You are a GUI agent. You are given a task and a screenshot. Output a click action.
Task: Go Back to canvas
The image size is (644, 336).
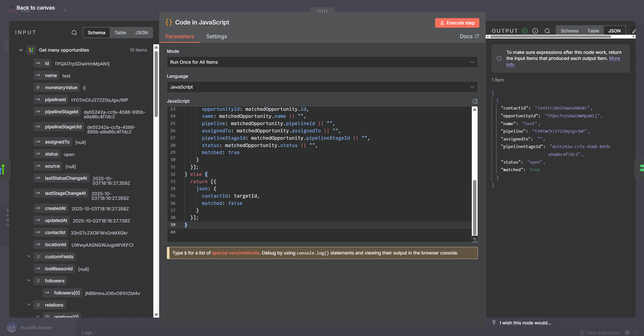tap(35, 8)
